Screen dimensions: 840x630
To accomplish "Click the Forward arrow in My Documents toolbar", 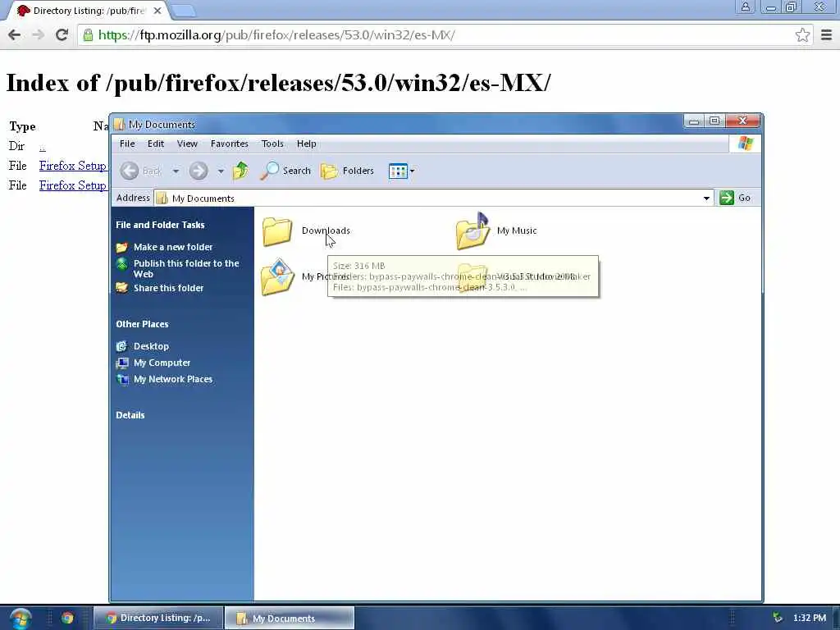I will 199,171.
